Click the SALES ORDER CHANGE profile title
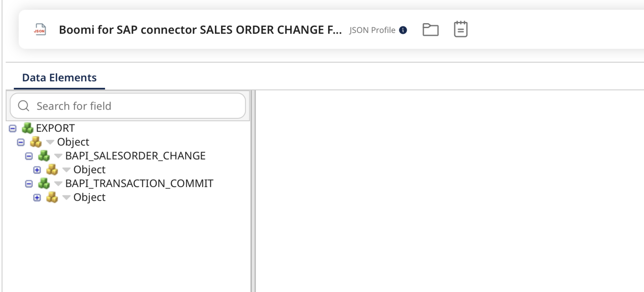 pyautogui.click(x=200, y=29)
